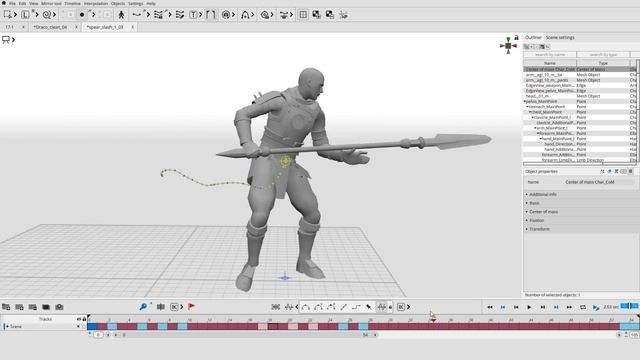Screen dimensions: 640x360
Task: Open arrow next to viewport camera icon
Action: pos(13,40)
